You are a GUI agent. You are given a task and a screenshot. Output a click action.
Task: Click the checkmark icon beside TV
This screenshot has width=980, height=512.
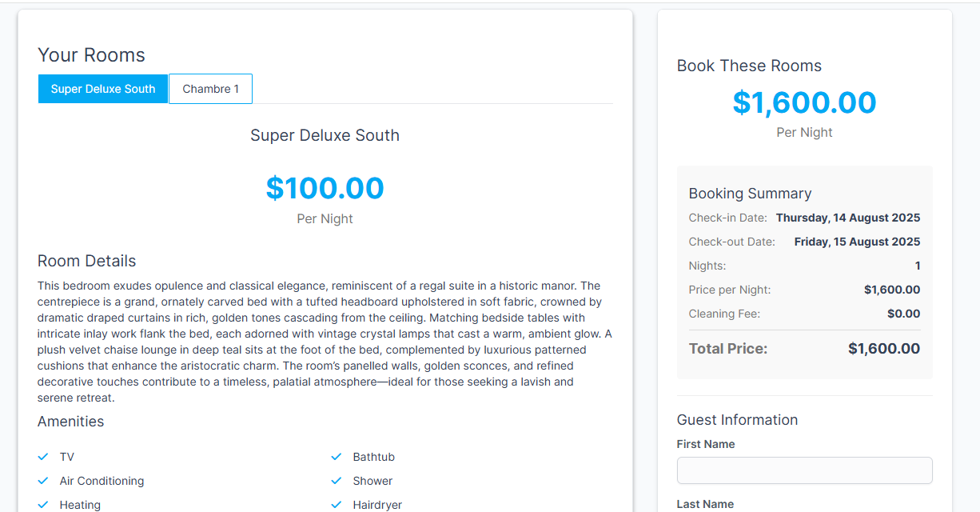(x=43, y=457)
